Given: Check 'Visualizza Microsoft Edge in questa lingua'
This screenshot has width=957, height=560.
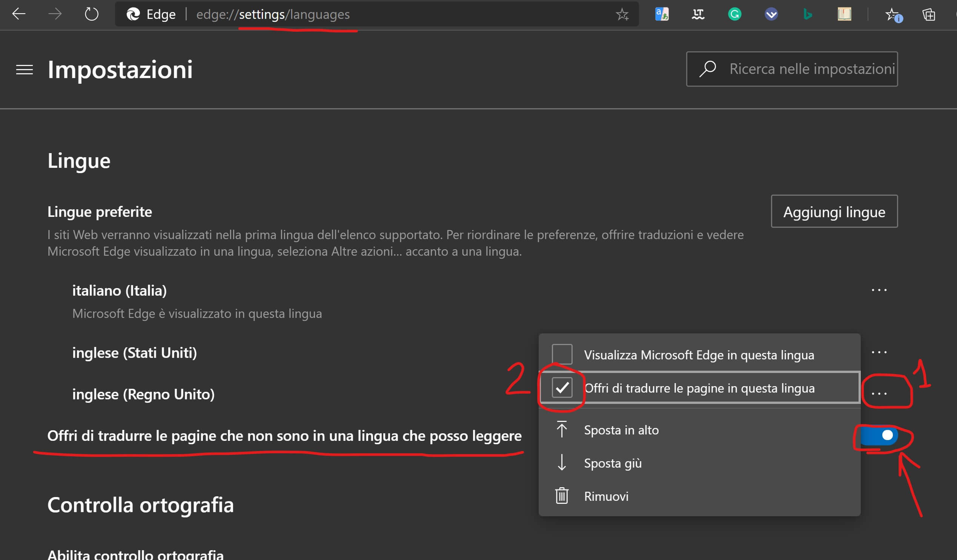Looking at the screenshot, I should [x=562, y=354].
